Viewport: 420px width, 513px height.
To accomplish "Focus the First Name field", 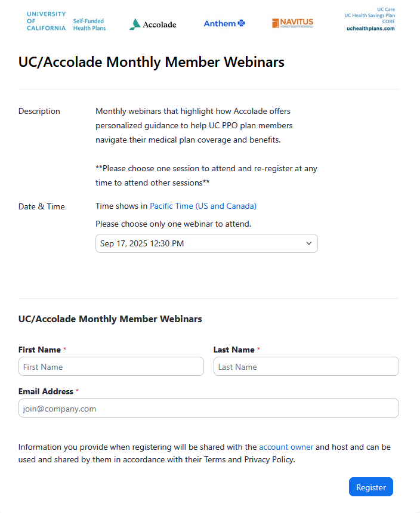I will (111, 366).
